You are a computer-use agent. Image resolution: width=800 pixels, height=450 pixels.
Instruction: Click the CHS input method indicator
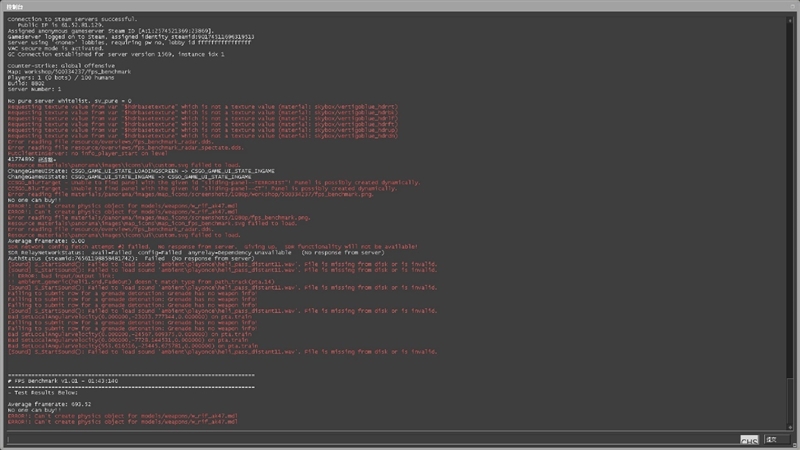pyautogui.click(x=749, y=440)
